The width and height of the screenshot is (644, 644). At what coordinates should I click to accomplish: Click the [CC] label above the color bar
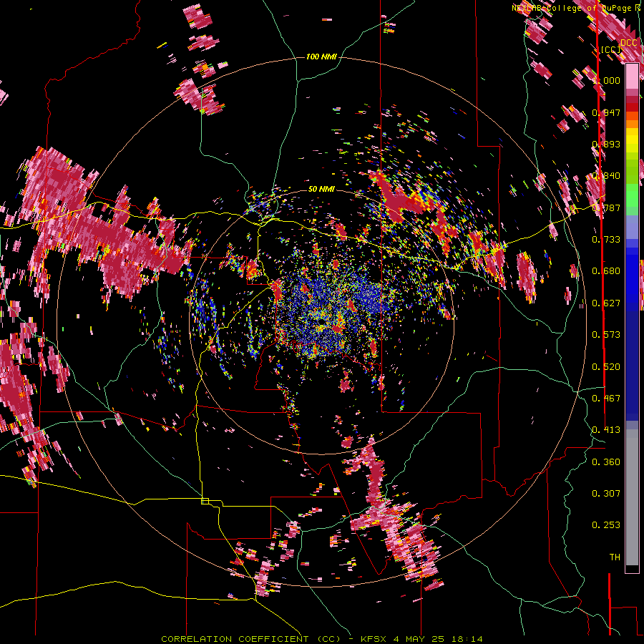[x=610, y=49]
